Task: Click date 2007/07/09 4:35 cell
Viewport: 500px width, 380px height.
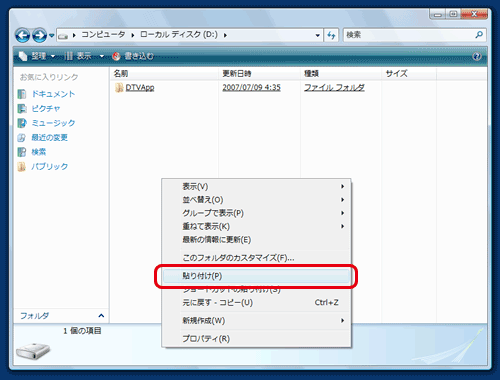Action: tap(251, 88)
